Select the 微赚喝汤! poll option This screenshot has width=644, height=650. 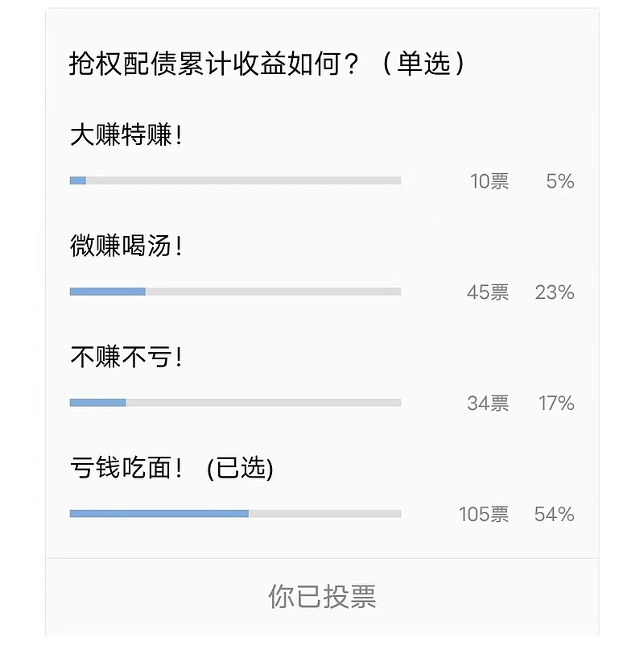[126, 246]
